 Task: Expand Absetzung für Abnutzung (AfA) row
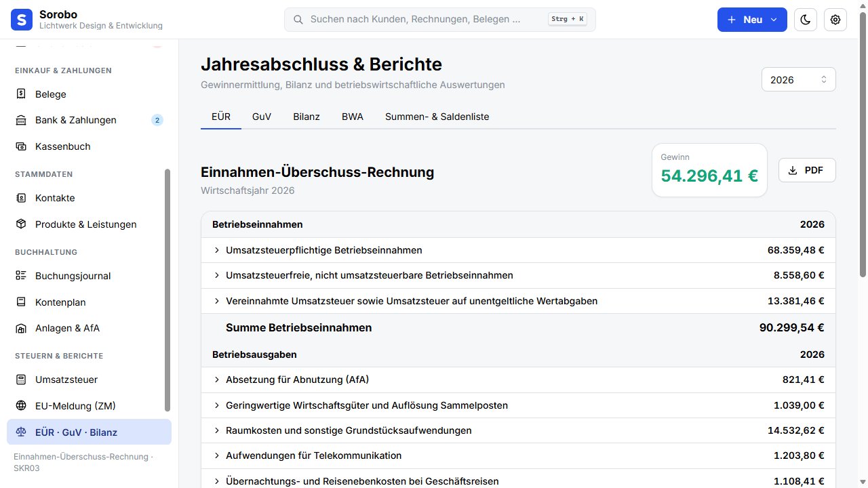tap(518, 380)
